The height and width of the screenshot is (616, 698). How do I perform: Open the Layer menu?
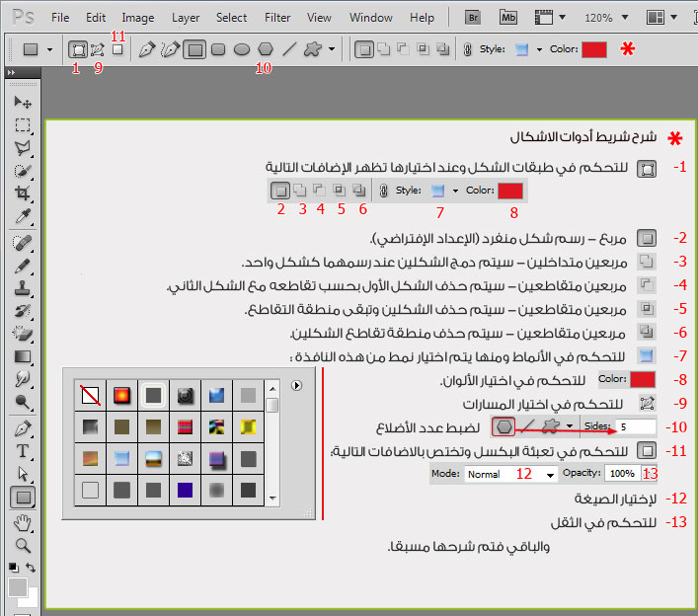click(186, 18)
